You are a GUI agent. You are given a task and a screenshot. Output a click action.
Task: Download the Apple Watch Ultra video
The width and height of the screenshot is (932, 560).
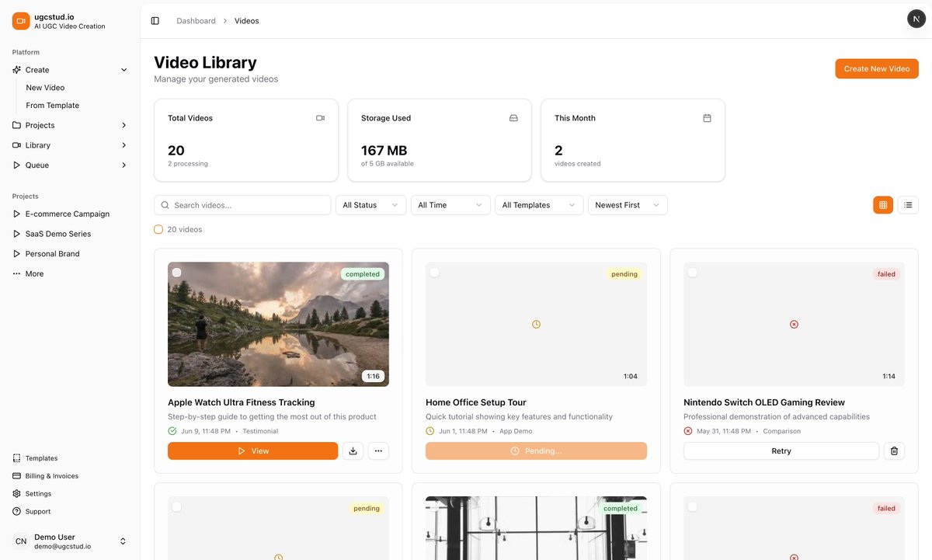coord(353,451)
